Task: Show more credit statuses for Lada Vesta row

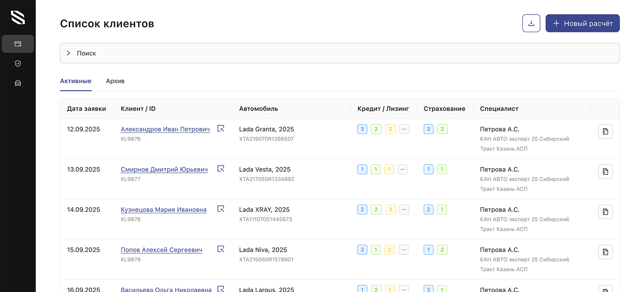Action: (x=403, y=169)
